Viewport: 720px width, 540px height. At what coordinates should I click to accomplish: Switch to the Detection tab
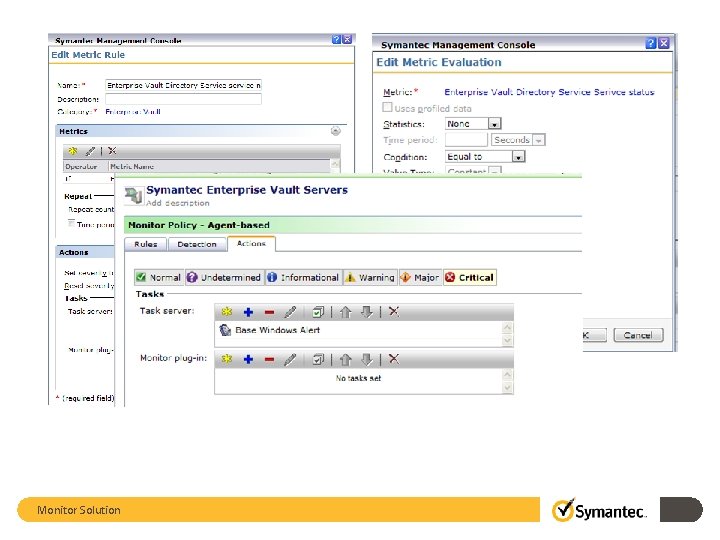click(197, 244)
